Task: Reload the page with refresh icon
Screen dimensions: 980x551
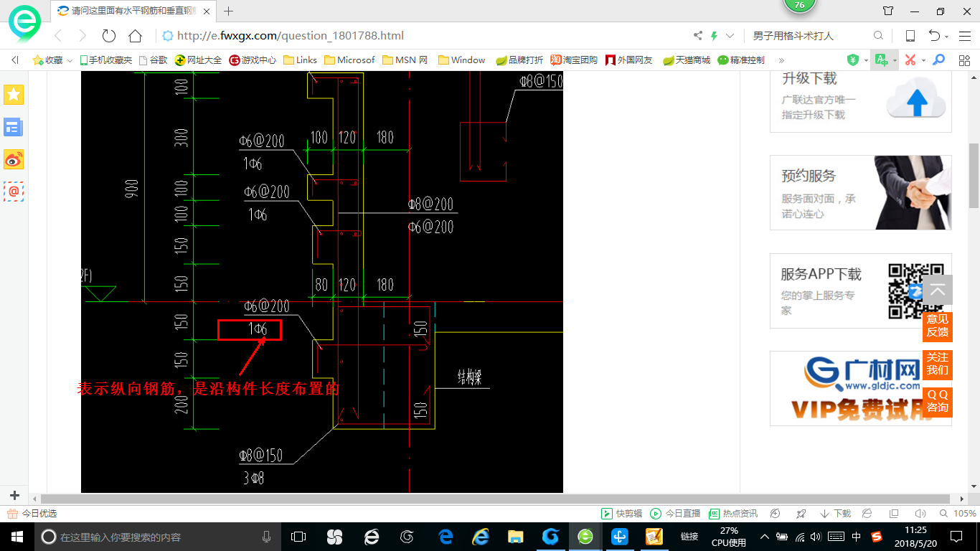Action: pyautogui.click(x=109, y=36)
